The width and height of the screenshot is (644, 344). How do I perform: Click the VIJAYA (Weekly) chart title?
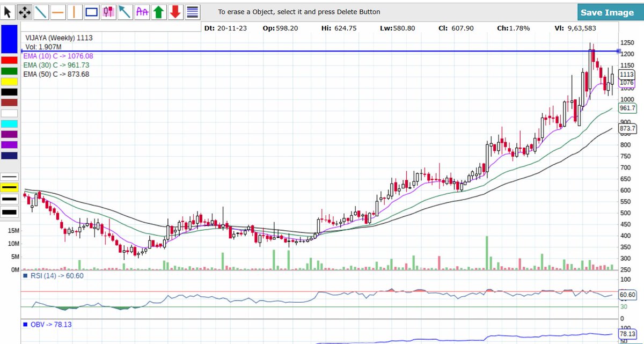[x=59, y=38]
